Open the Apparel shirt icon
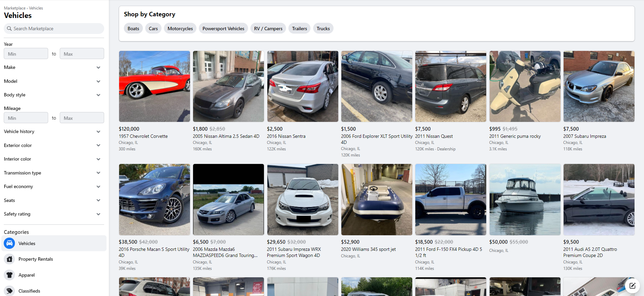644x296 pixels. (x=10, y=275)
